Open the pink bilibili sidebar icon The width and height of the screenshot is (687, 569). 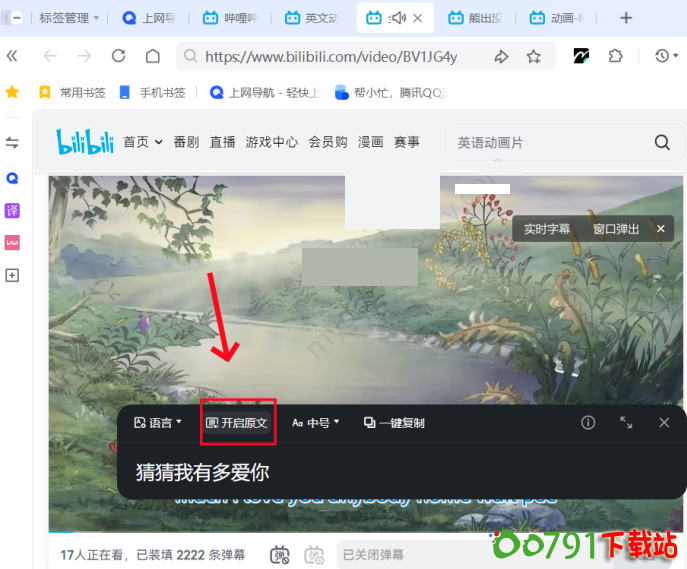(x=12, y=242)
